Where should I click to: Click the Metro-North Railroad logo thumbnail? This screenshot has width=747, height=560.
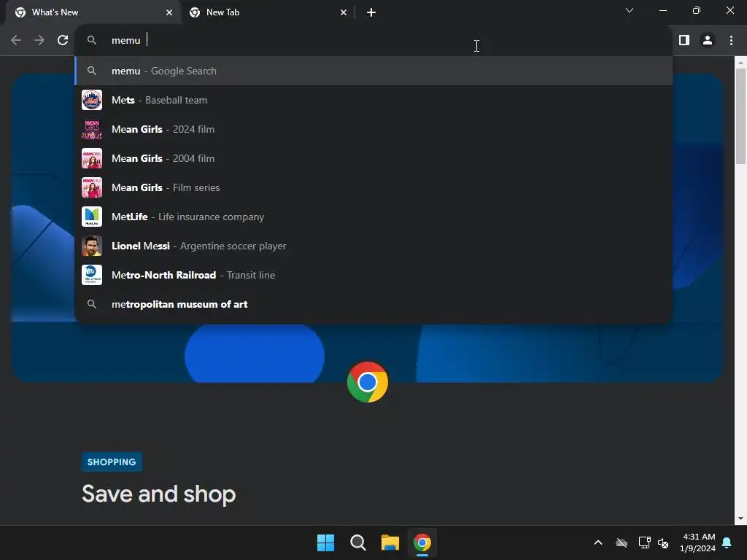[92, 275]
